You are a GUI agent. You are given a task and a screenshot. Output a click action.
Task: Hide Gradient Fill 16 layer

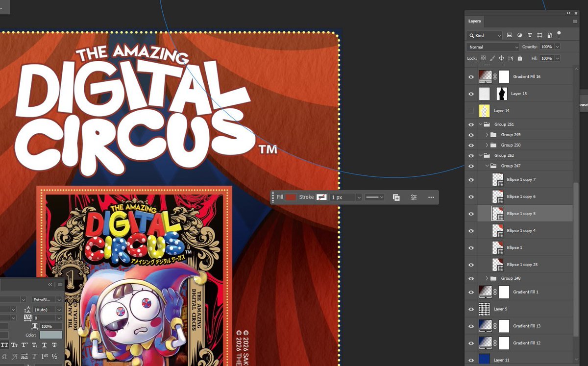tap(471, 77)
